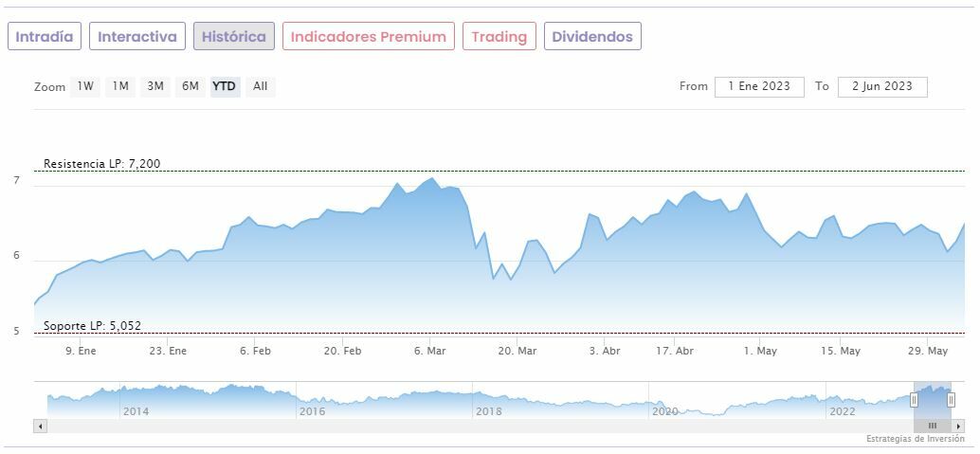
Task: Click the navigator left scroll arrow
Action: pos(40,427)
